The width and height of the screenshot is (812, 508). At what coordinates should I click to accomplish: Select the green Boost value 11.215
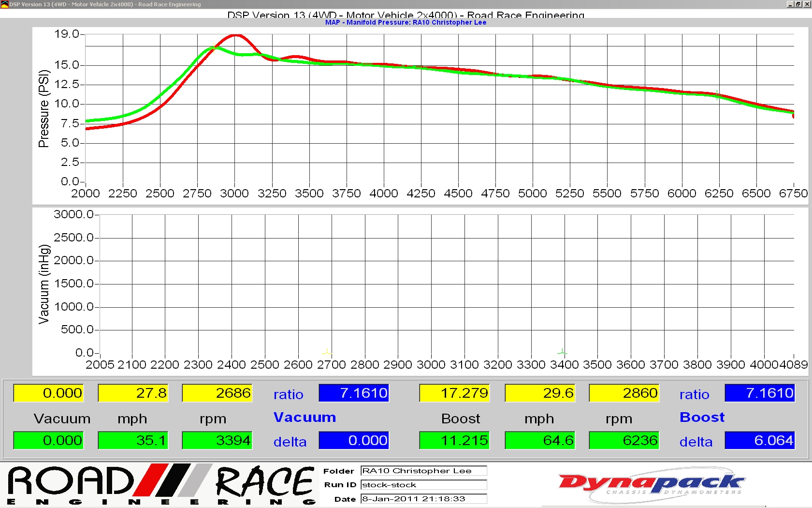tap(455, 440)
